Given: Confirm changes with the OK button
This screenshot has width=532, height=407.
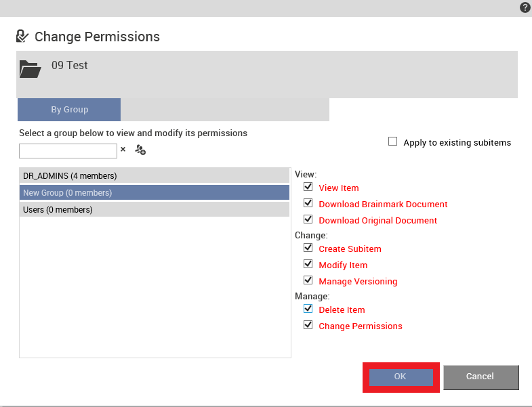Looking at the screenshot, I should coord(401,377).
